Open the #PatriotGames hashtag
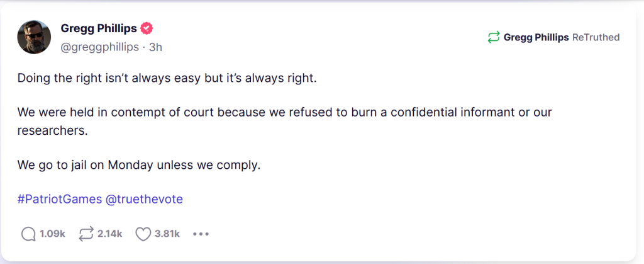 [x=59, y=199]
